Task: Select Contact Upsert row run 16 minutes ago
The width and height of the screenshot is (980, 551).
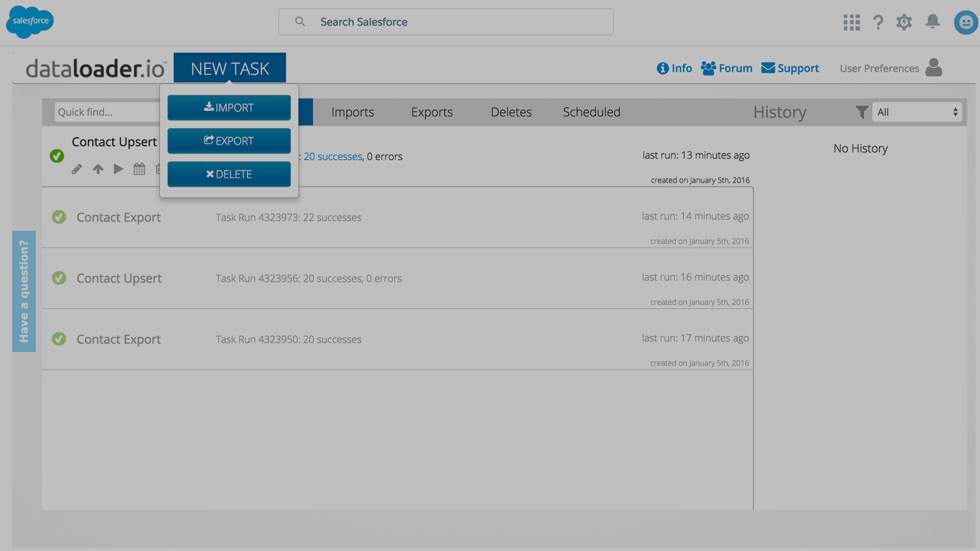Action: (x=398, y=279)
